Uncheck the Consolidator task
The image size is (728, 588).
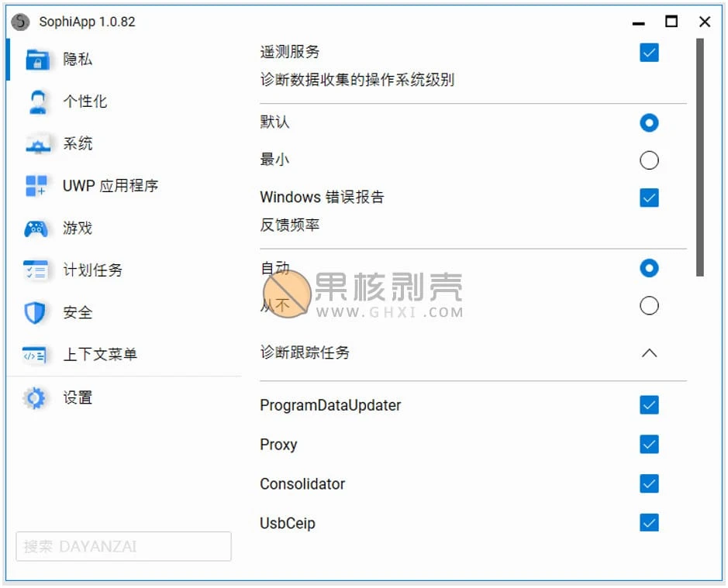point(648,483)
